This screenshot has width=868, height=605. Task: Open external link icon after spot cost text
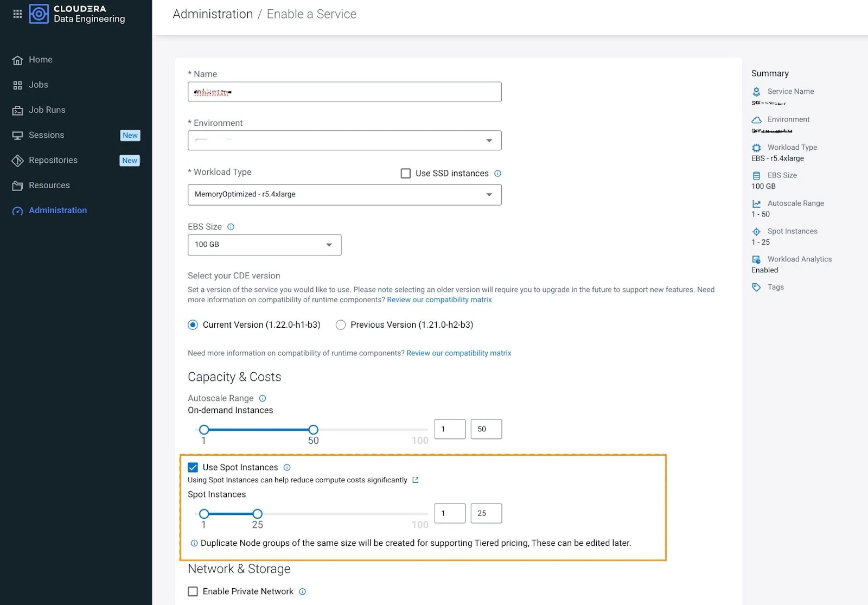click(416, 480)
